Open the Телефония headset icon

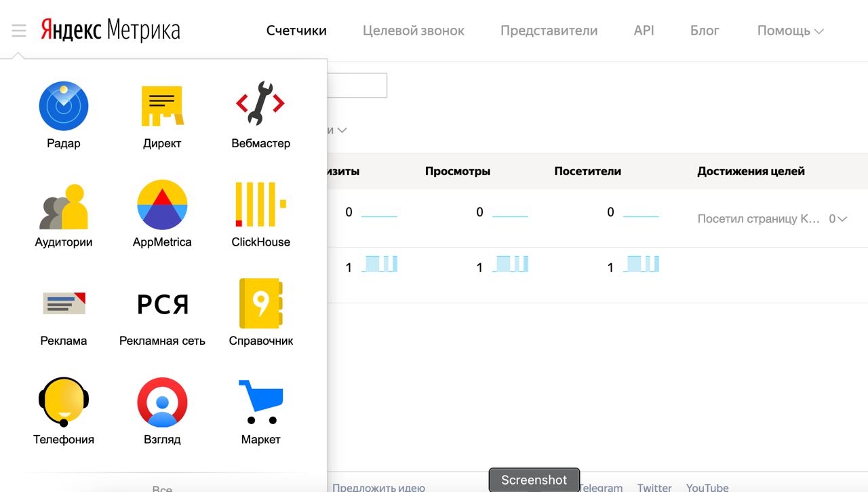coord(64,402)
